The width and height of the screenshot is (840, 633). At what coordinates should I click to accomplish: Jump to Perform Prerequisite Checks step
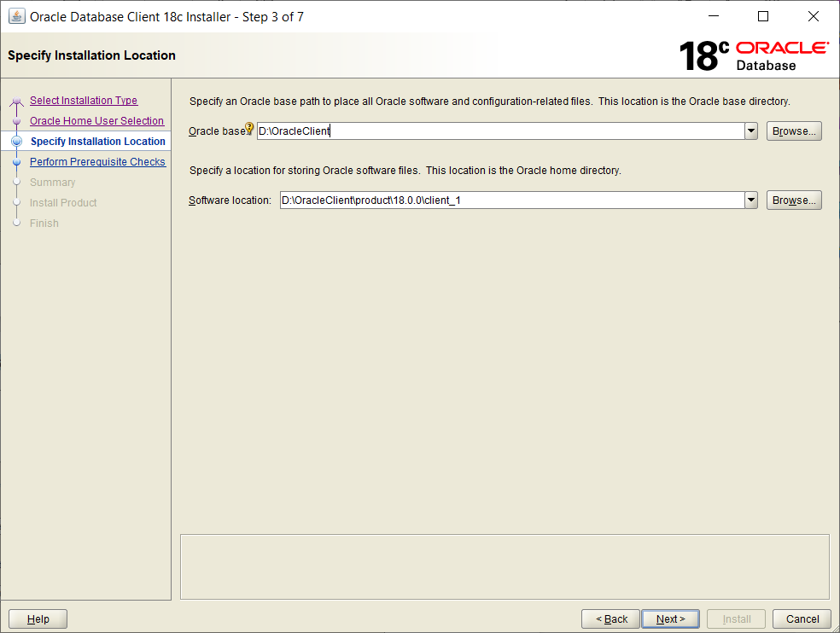click(97, 162)
